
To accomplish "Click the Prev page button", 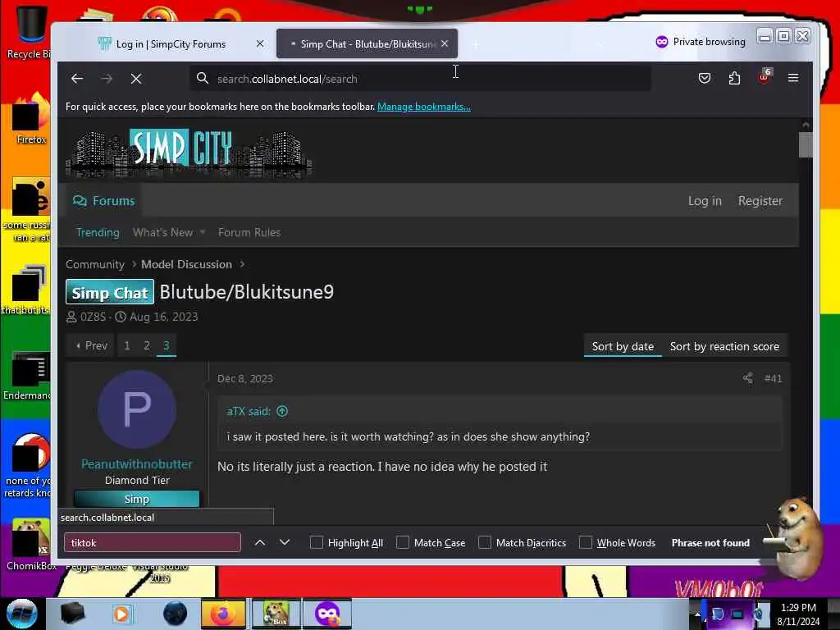I will pyautogui.click(x=92, y=345).
